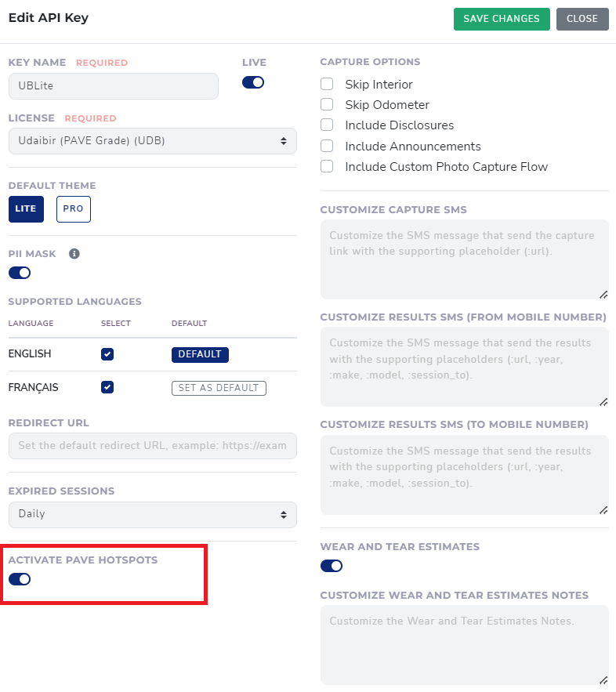Tick the Include Disclosures checkbox
Screen dimensions: 616x692
(x=327, y=125)
